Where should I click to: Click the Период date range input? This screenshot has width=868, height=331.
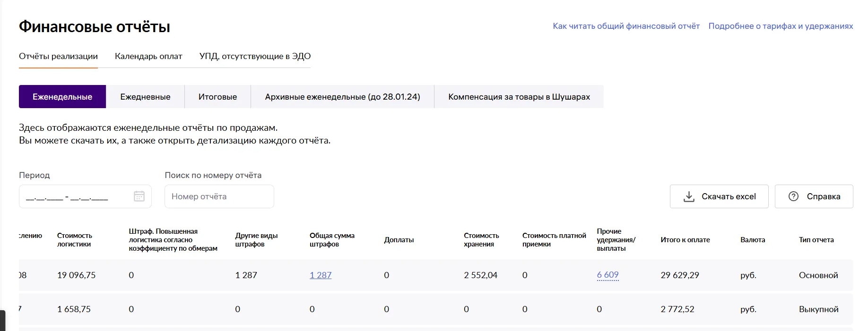(76, 196)
